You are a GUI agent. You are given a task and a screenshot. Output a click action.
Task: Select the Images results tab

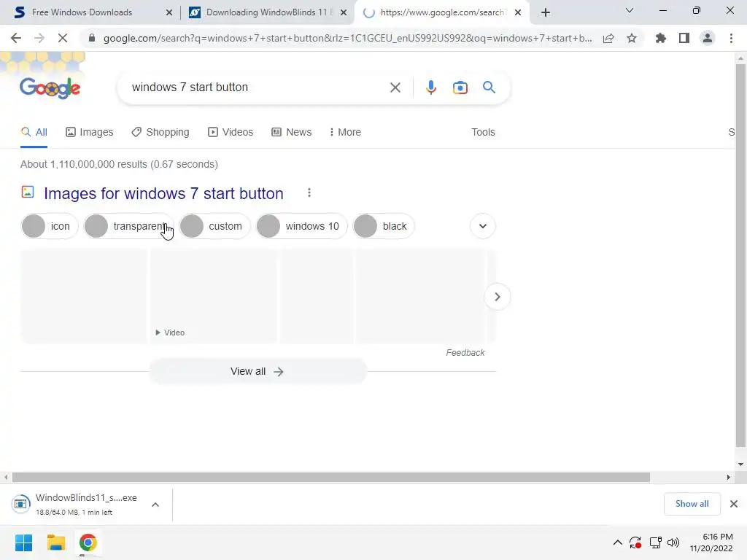[x=90, y=133]
